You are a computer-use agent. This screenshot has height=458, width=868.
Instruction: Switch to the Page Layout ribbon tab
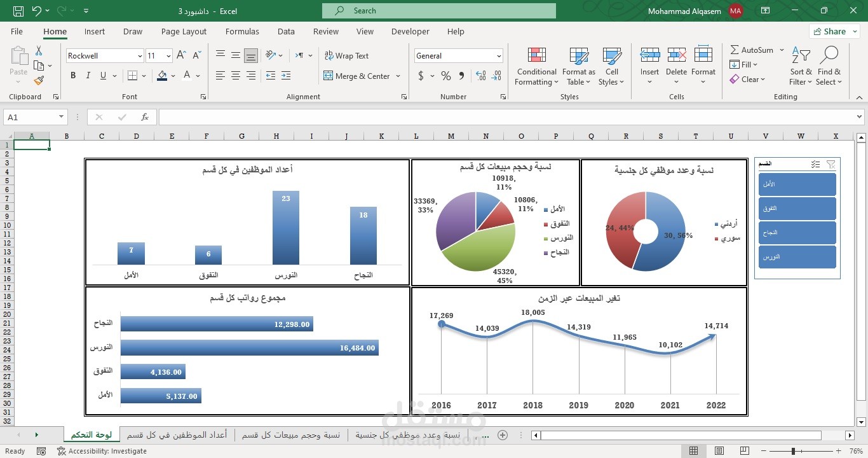[x=184, y=31]
